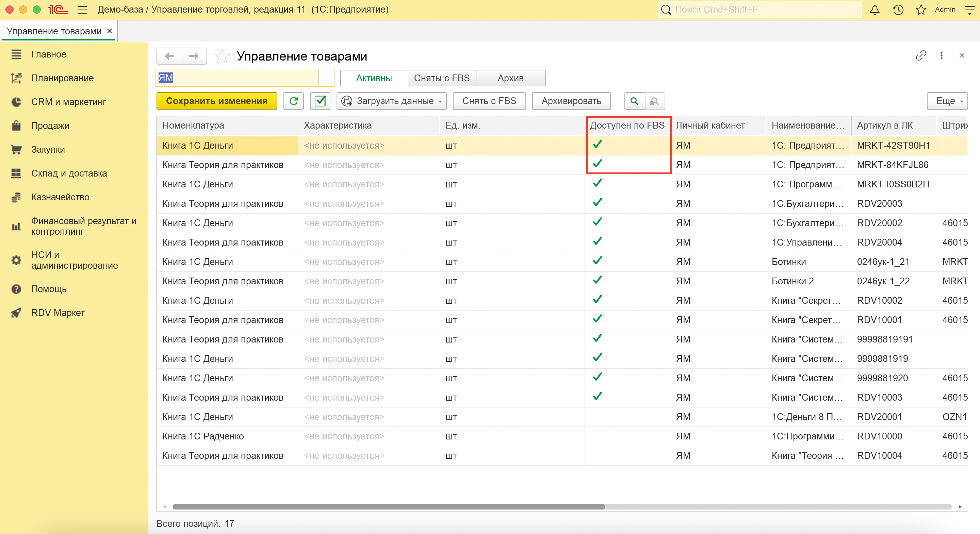The image size is (980, 534).
Task: Click the check-all checkbox toolbar button
Action: 320,101
